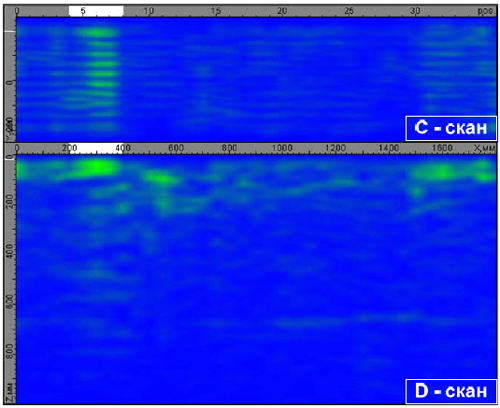Click the 10 mark on the pos. ruler
Viewport: 500px width, 408px height.
point(149,11)
